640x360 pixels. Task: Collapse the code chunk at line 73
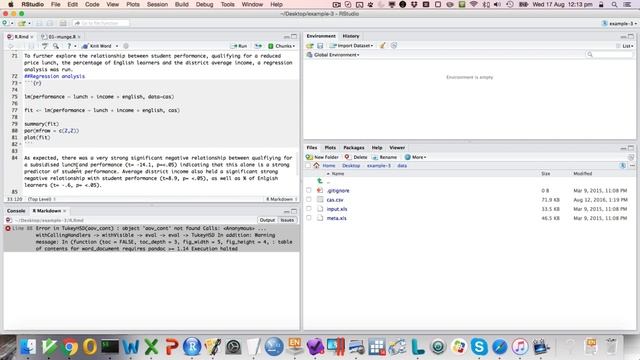pos(20,83)
